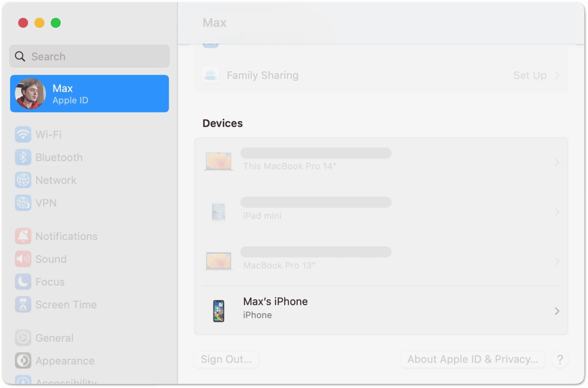This screenshot has width=588, height=388.
Task: Click the MacBook Pro 13" laptop icon
Action: pos(219,261)
